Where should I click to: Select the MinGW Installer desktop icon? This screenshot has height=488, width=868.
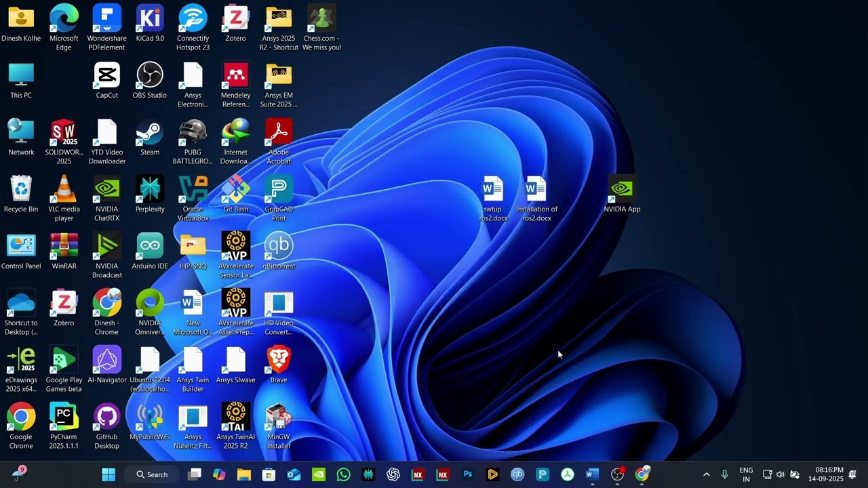tap(279, 427)
